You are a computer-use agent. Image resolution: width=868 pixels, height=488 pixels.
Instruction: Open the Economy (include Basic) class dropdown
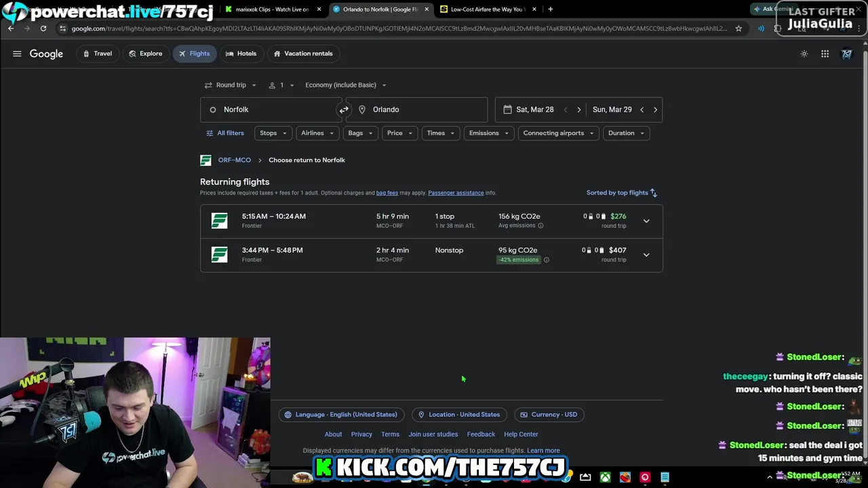tap(345, 85)
